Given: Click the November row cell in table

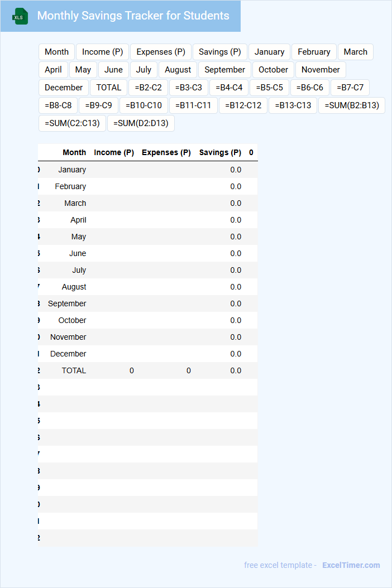Looking at the screenshot, I should point(68,337).
